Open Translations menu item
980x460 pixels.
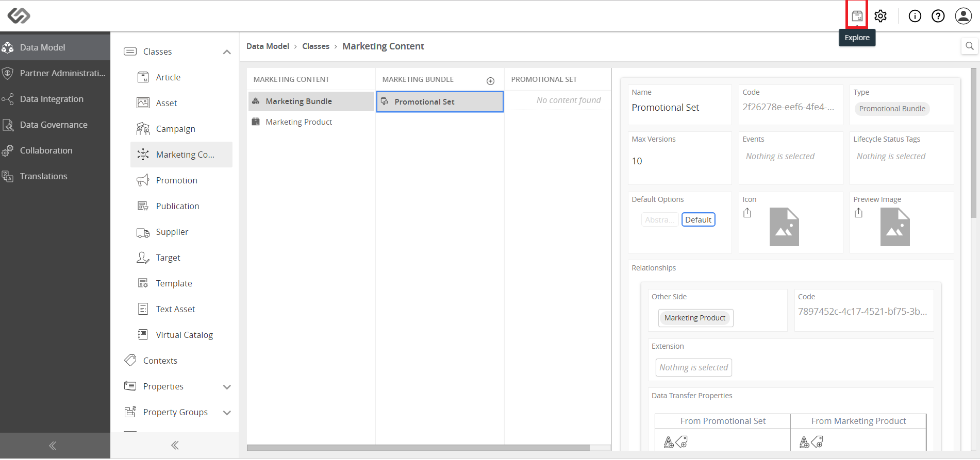pyautogui.click(x=55, y=176)
